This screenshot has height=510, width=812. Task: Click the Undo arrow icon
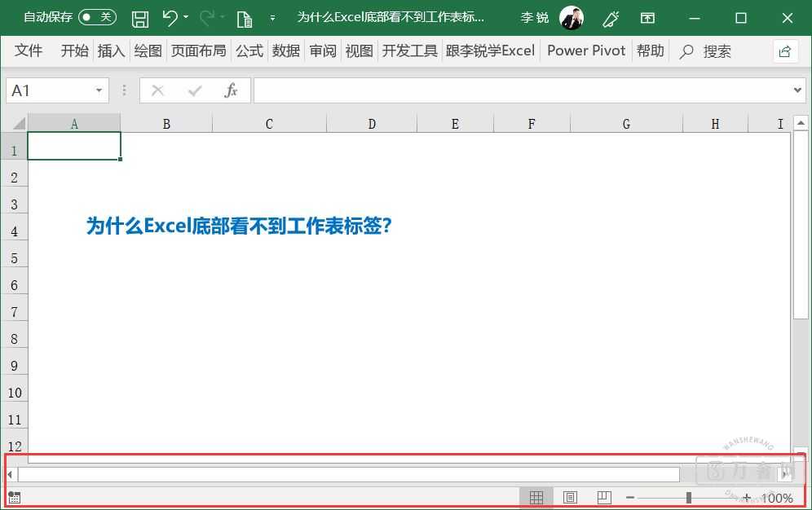[170, 18]
